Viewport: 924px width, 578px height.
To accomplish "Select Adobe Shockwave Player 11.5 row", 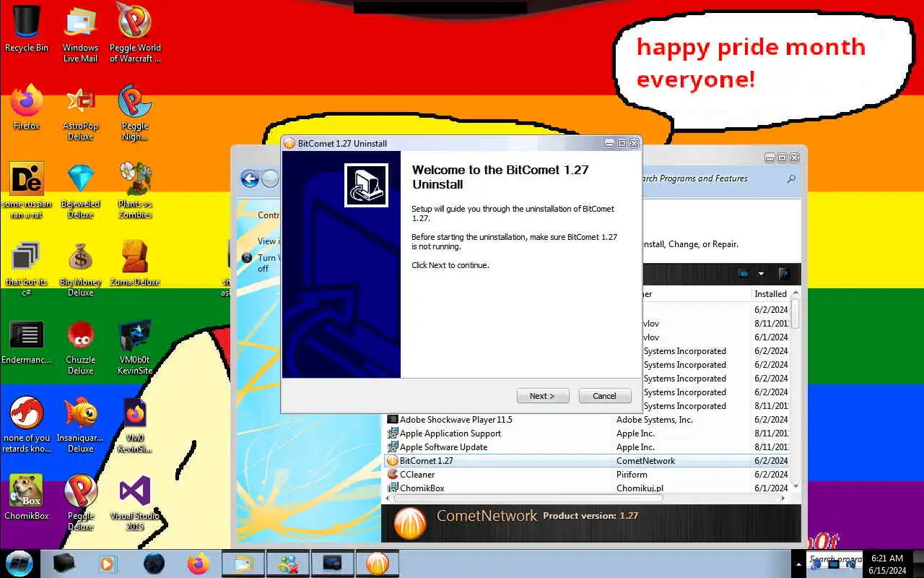I will 587,420.
